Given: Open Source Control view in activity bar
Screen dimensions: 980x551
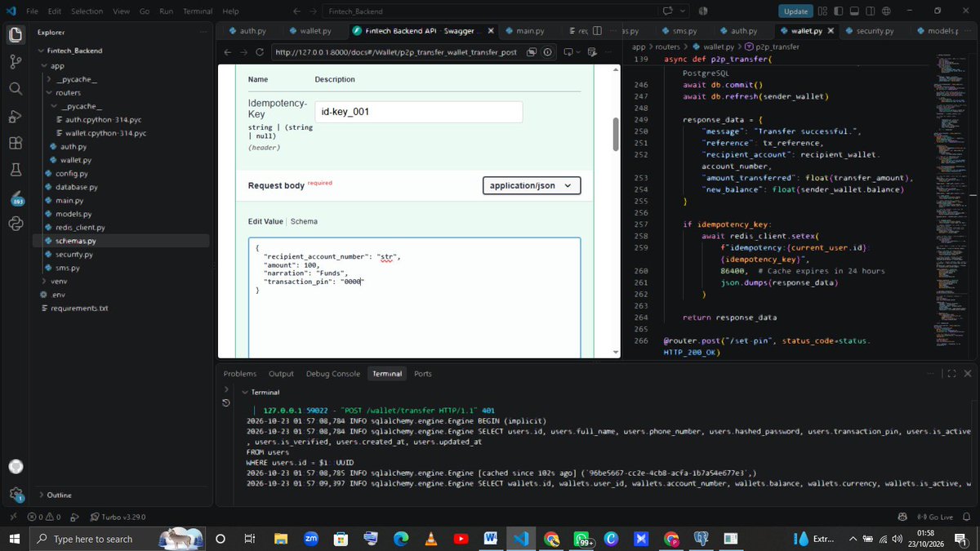Looking at the screenshot, I should [15, 62].
